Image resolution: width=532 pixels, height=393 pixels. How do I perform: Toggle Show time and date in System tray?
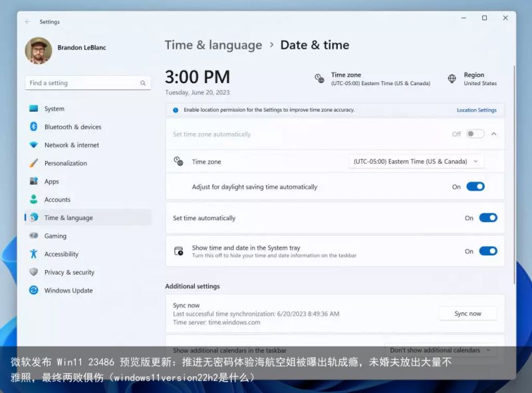click(488, 251)
